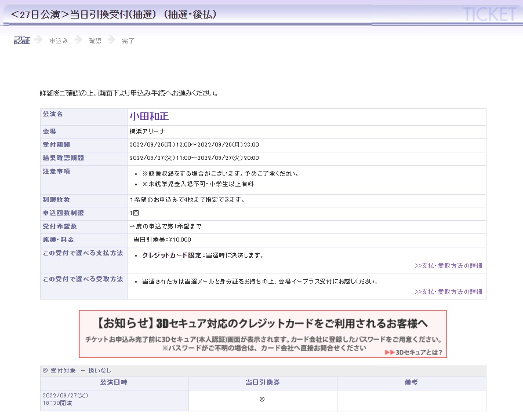Click the 当日引換券 column header
Image resolution: width=523 pixels, height=420 pixels.
pos(263,382)
